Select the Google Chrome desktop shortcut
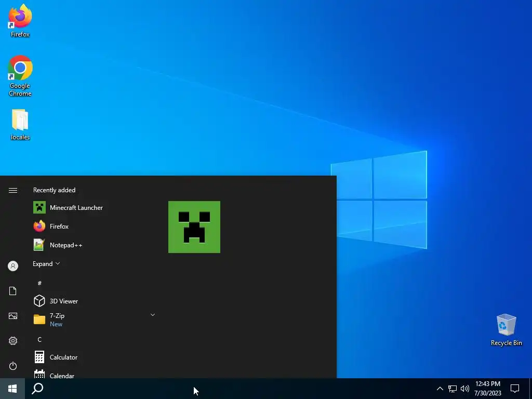The width and height of the screenshot is (532, 399). click(x=20, y=76)
